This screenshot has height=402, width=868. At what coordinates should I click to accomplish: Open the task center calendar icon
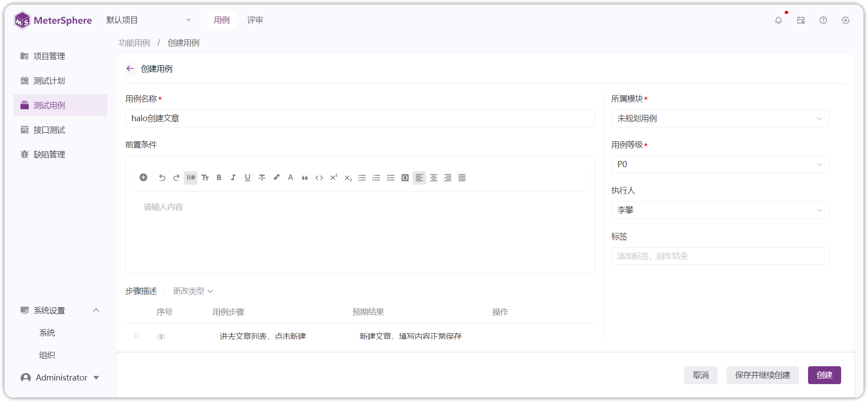tap(801, 20)
